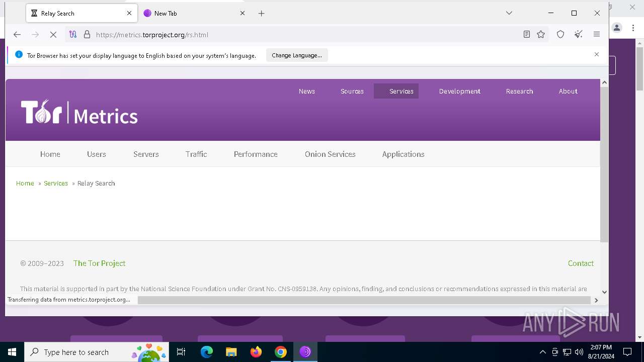Open the Windows Start menu

click(x=12, y=352)
